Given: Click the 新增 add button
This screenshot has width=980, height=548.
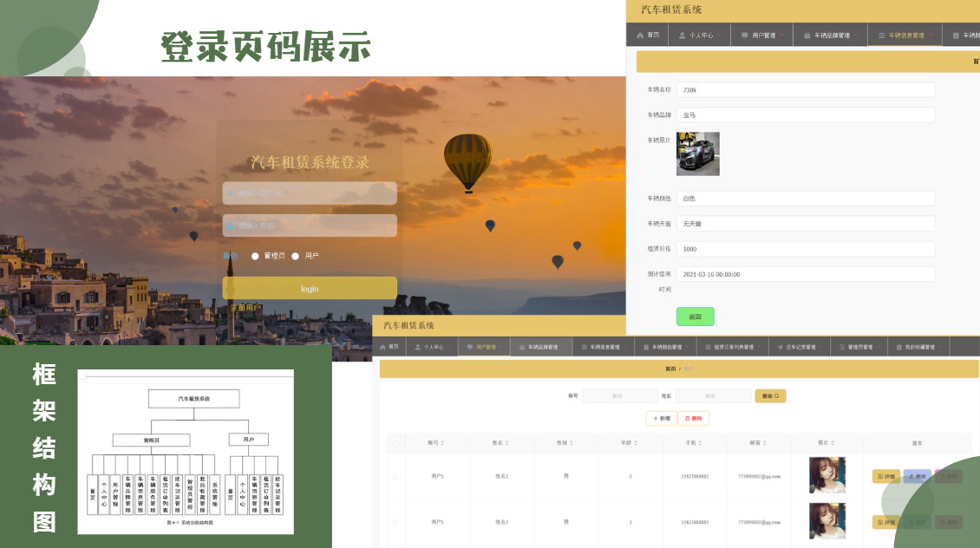Looking at the screenshot, I should tap(661, 419).
